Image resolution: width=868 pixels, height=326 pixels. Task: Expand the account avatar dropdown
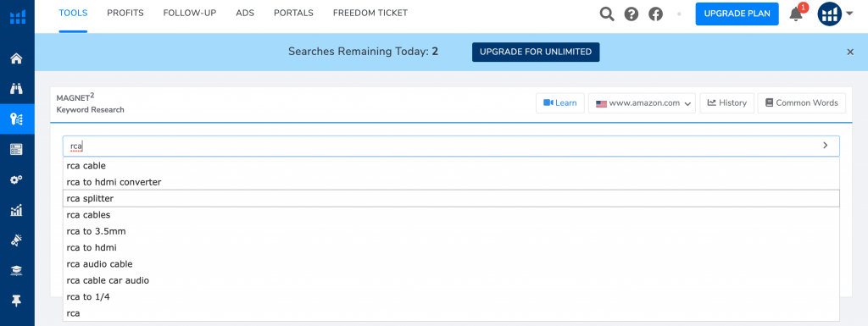[835, 14]
